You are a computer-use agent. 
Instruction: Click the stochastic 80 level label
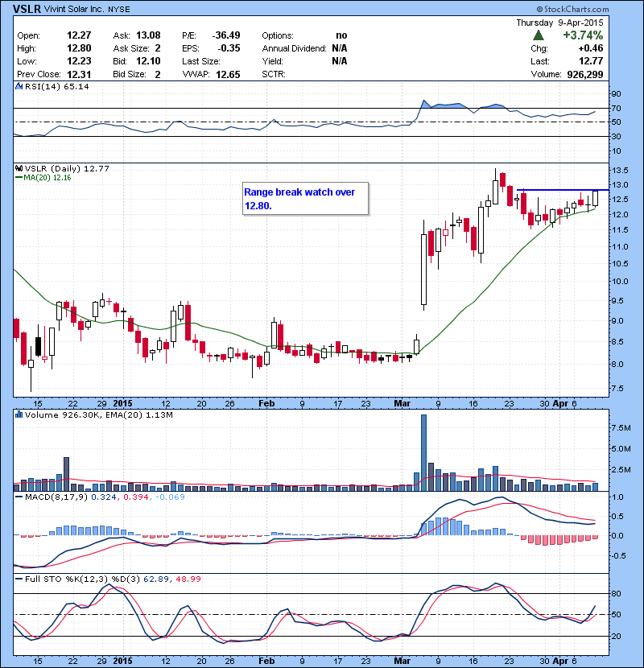pos(617,593)
